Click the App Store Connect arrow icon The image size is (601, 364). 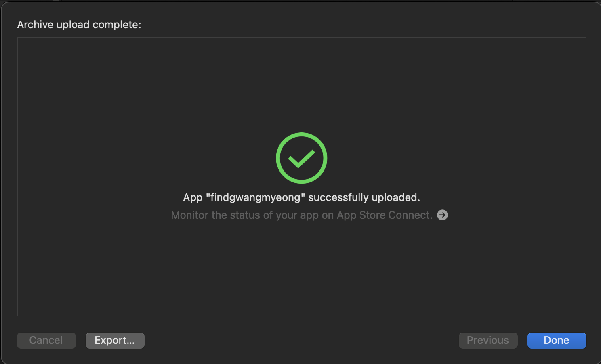(442, 215)
